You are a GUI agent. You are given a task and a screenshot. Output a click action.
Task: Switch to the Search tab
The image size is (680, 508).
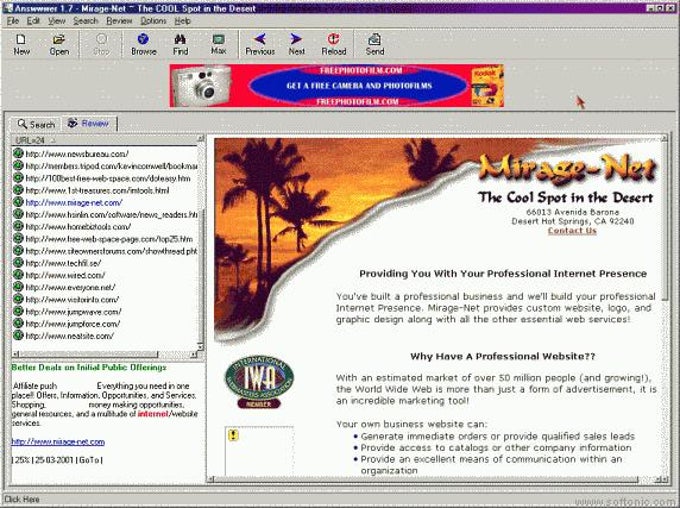(x=36, y=124)
